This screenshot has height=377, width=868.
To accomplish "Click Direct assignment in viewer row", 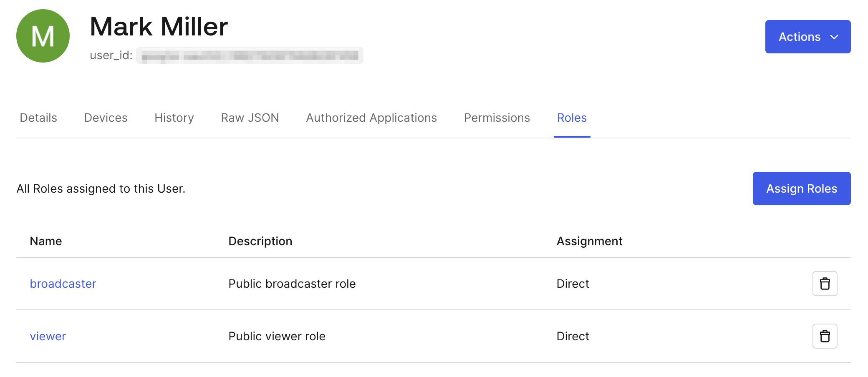I will 573,336.
